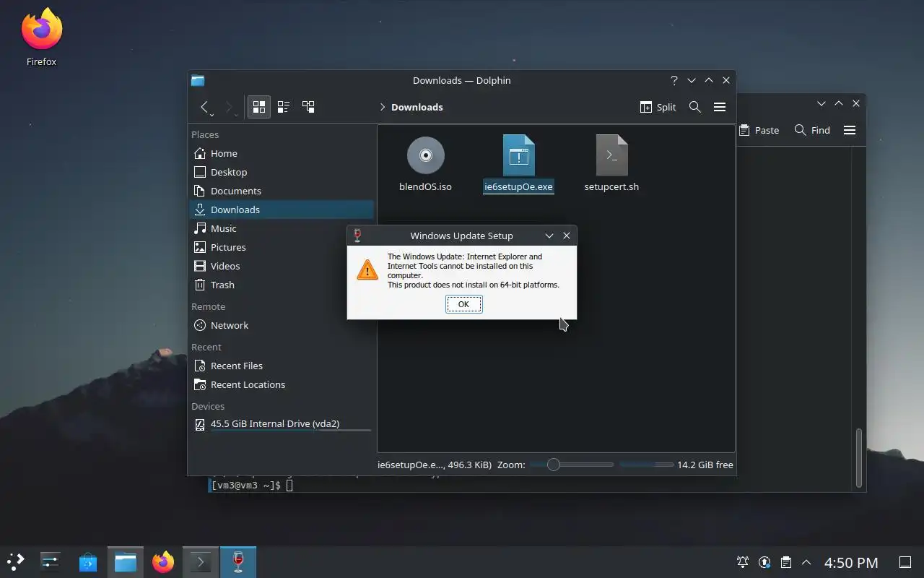Screen dimensions: 924x578
Task: Click Dolphin title bar help question mark
Action: pyautogui.click(x=674, y=80)
